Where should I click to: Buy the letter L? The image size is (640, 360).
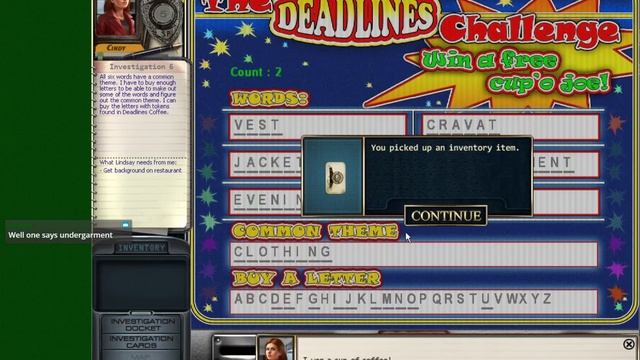click(x=373, y=299)
